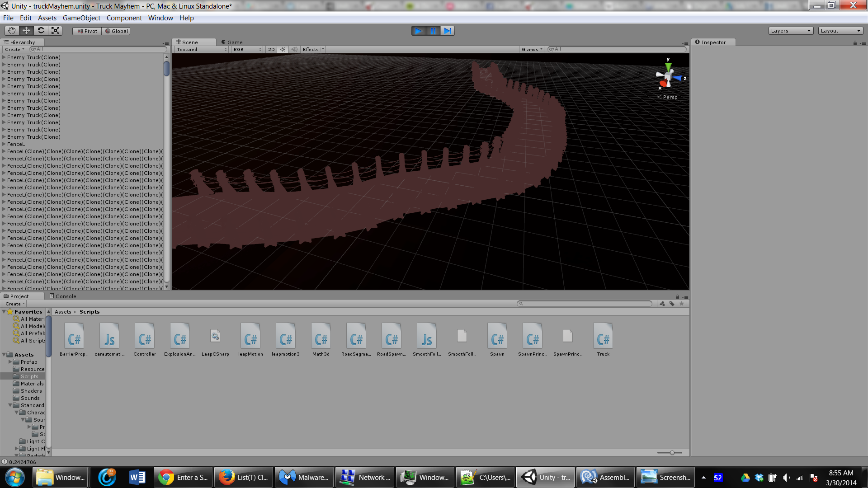Screen dimensions: 868x488
Task: Select the Rotate tool in toolbar
Action: [x=41, y=31]
